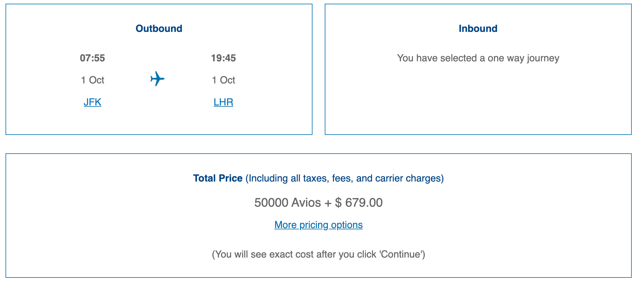Click the one way journey message

[x=478, y=58]
